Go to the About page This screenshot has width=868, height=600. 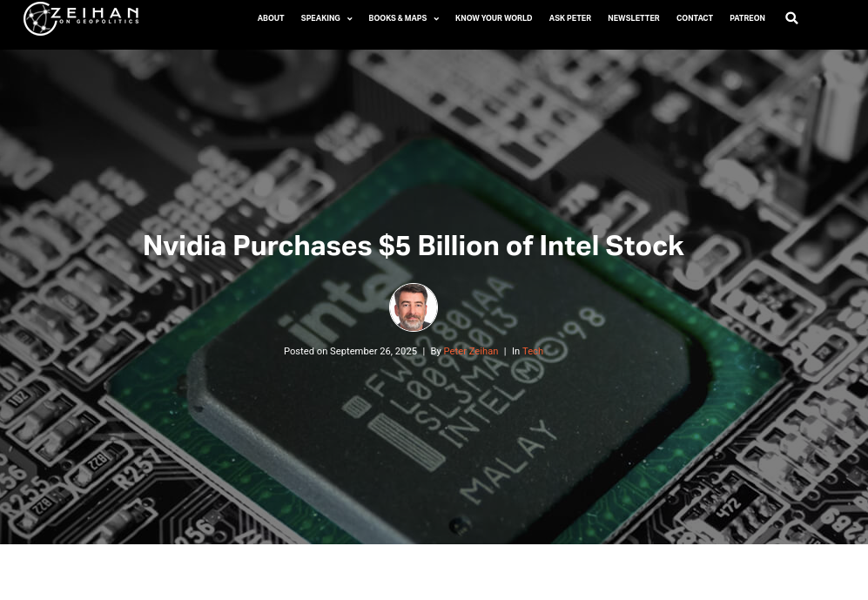tap(271, 18)
